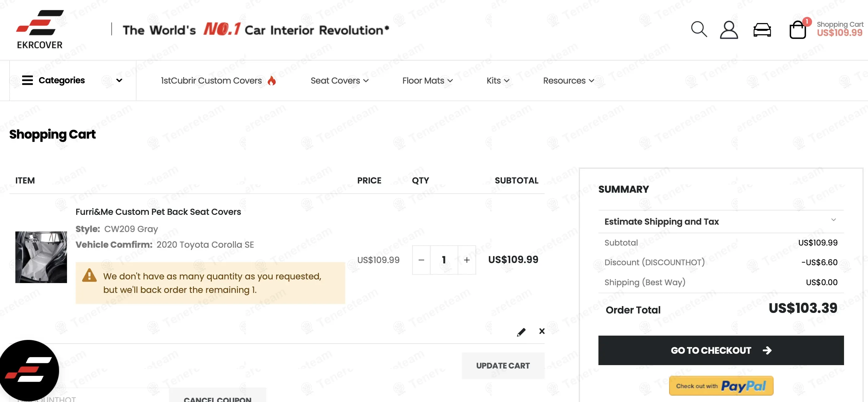This screenshot has width=868, height=402.
Task: Click the Order Total US$103.39 amount
Action: pyautogui.click(x=803, y=308)
